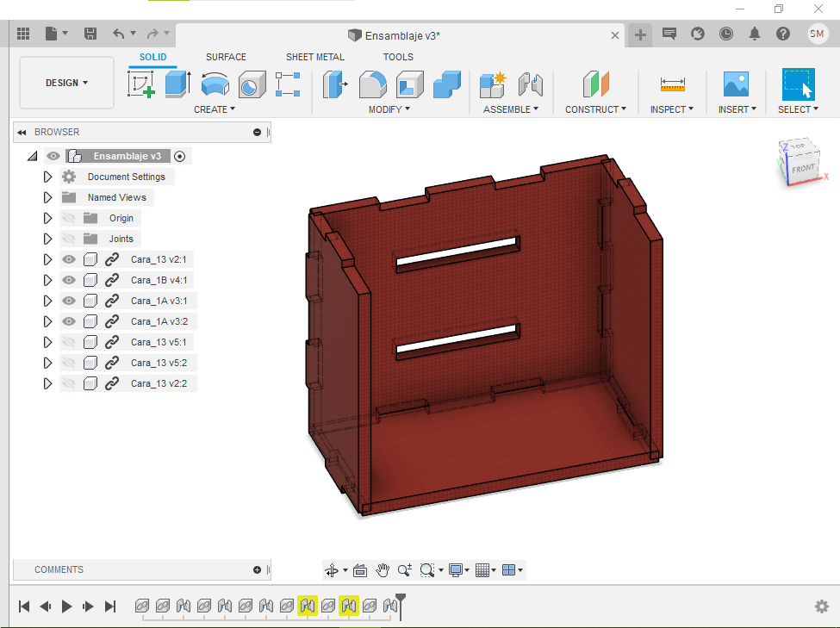The width and height of the screenshot is (840, 628).
Task: Show component Cara_13 v5:1
Action: click(69, 342)
